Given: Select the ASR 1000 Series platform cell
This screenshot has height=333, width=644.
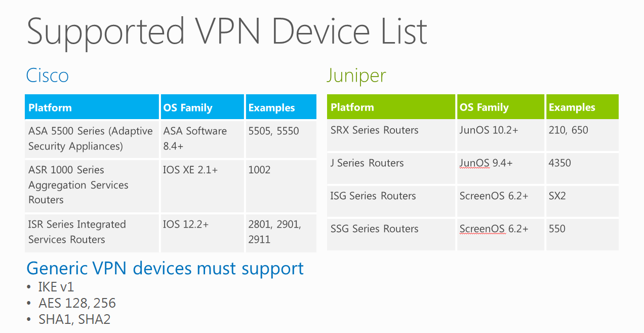Looking at the screenshot, I should pyautogui.click(x=92, y=186).
